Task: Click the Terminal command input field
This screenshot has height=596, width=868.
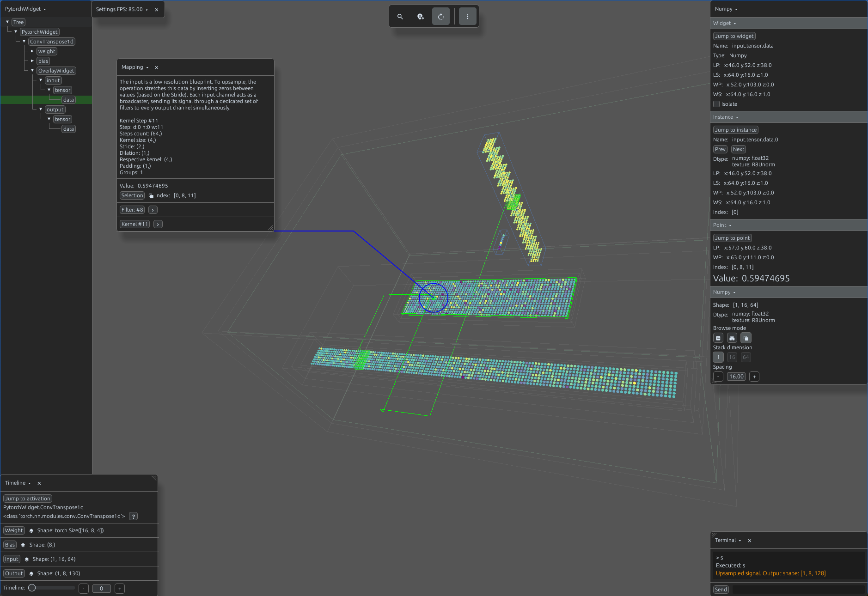Action: coord(798,590)
